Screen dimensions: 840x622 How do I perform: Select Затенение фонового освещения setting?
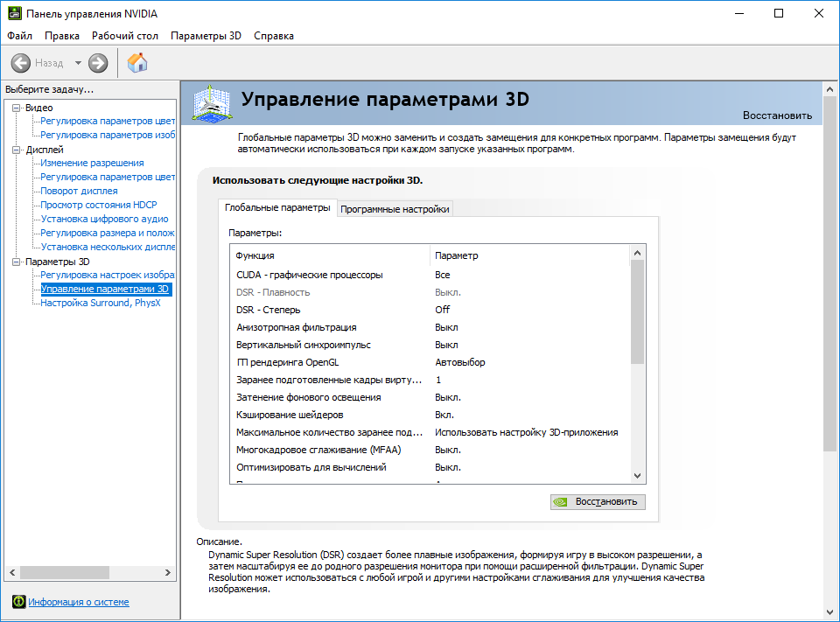click(430, 397)
